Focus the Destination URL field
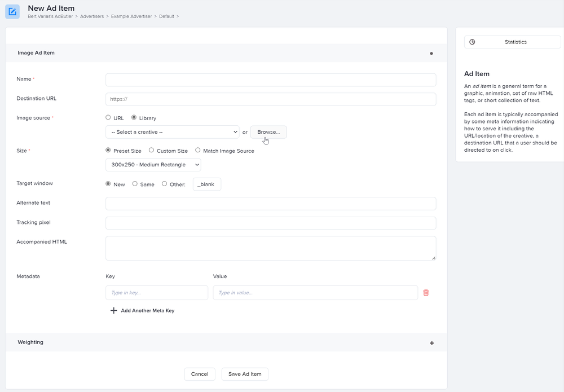This screenshot has width=564, height=392. [x=271, y=99]
